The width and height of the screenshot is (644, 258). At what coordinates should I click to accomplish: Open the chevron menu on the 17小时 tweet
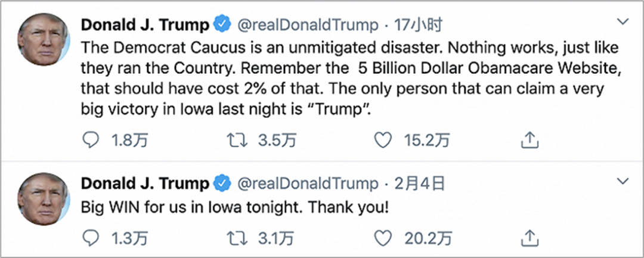tap(623, 21)
